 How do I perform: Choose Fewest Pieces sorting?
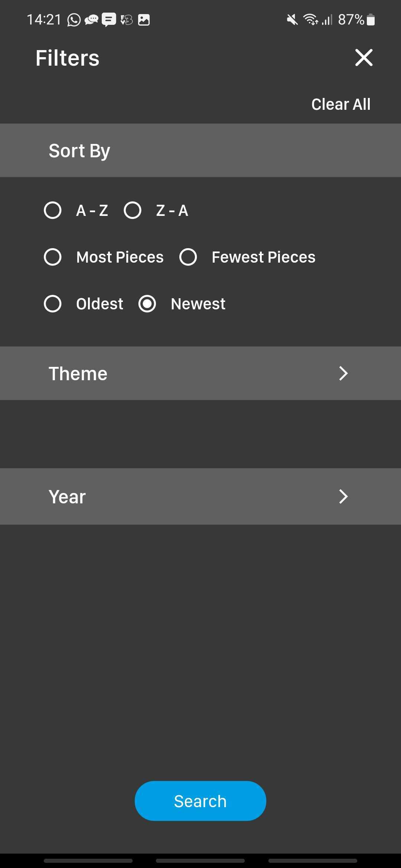(188, 257)
